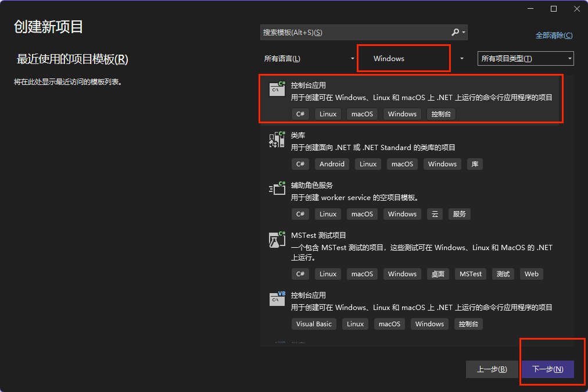The height and width of the screenshot is (392, 588).
Task: Open the 所有项目类型 dropdown
Action: pos(525,58)
